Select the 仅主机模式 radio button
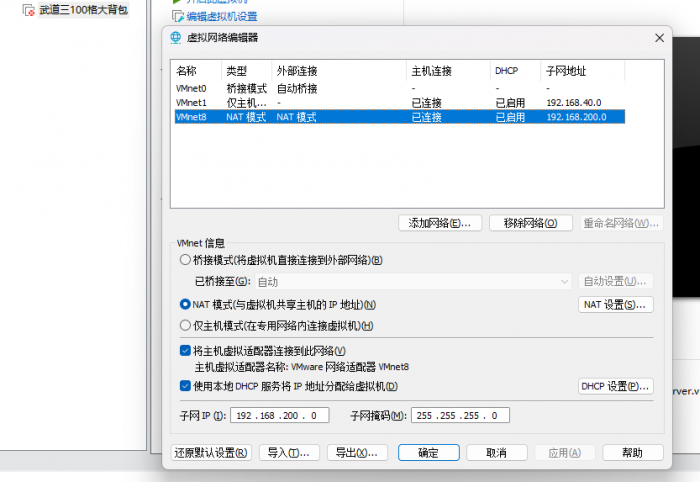 (x=184, y=325)
